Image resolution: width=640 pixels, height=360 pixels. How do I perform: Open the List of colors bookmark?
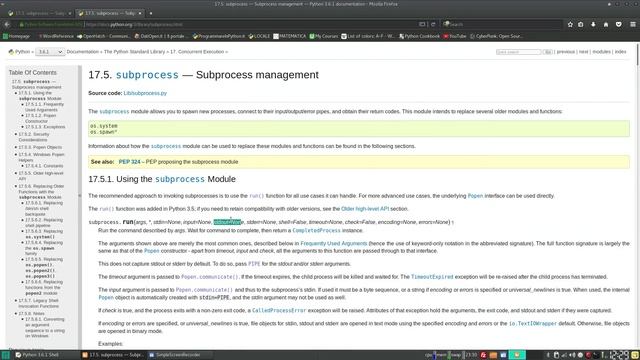click(x=368, y=36)
